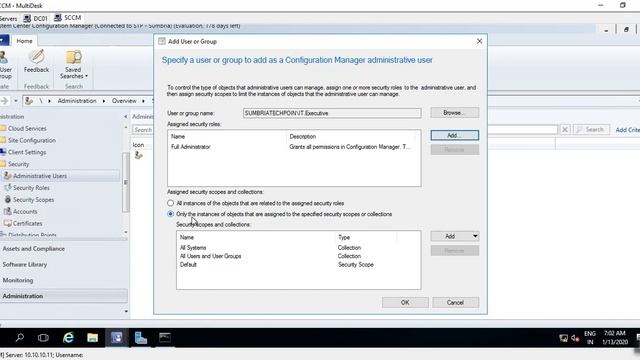
Task: Expand the Saved Searches dropdown arrow
Action: 87,76
